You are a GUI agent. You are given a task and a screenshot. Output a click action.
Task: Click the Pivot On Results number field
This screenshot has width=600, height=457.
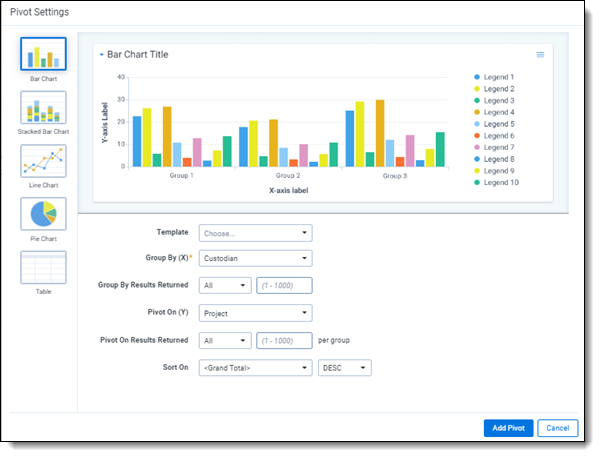pos(284,340)
